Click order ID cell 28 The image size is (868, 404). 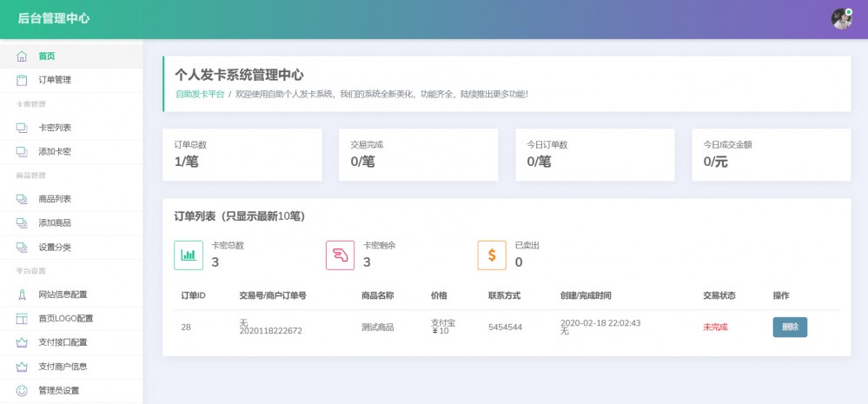[186, 327]
